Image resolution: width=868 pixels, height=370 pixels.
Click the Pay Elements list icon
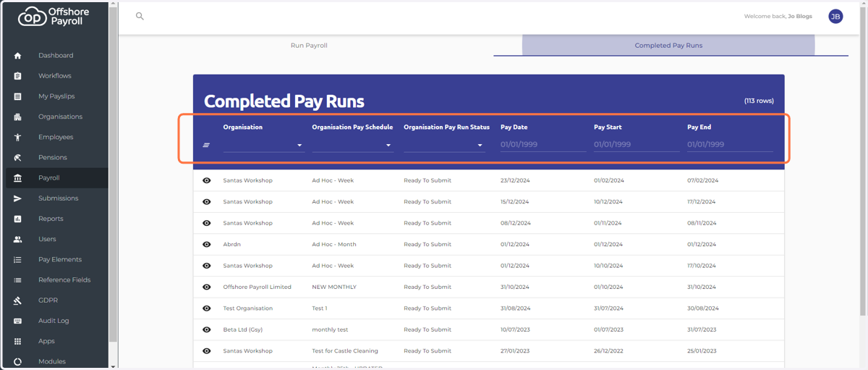18,259
